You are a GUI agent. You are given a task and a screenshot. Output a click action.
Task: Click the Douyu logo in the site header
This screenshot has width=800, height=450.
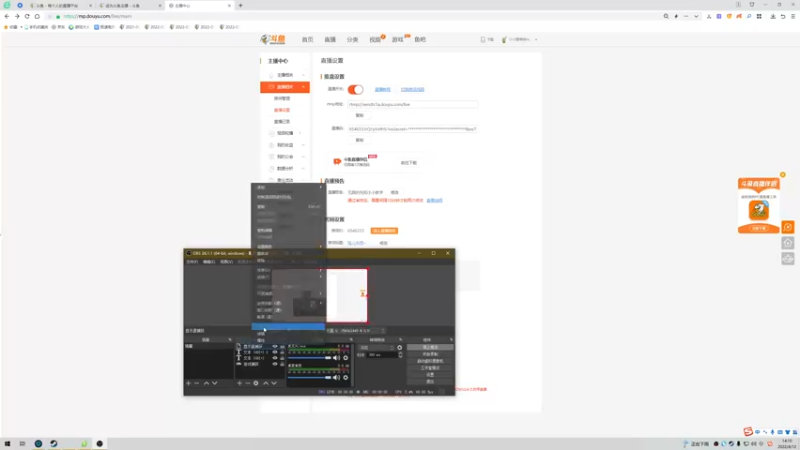coord(273,39)
